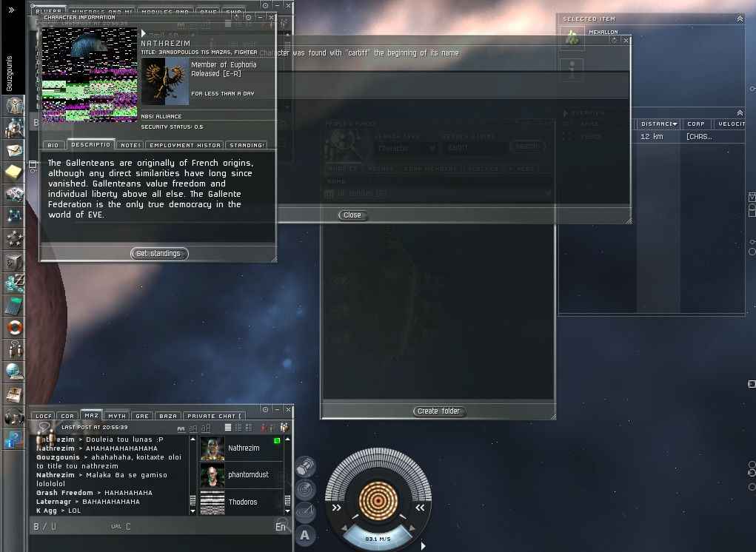Switch to Corp chat tab
The height and width of the screenshot is (552, 756).
pos(67,416)
